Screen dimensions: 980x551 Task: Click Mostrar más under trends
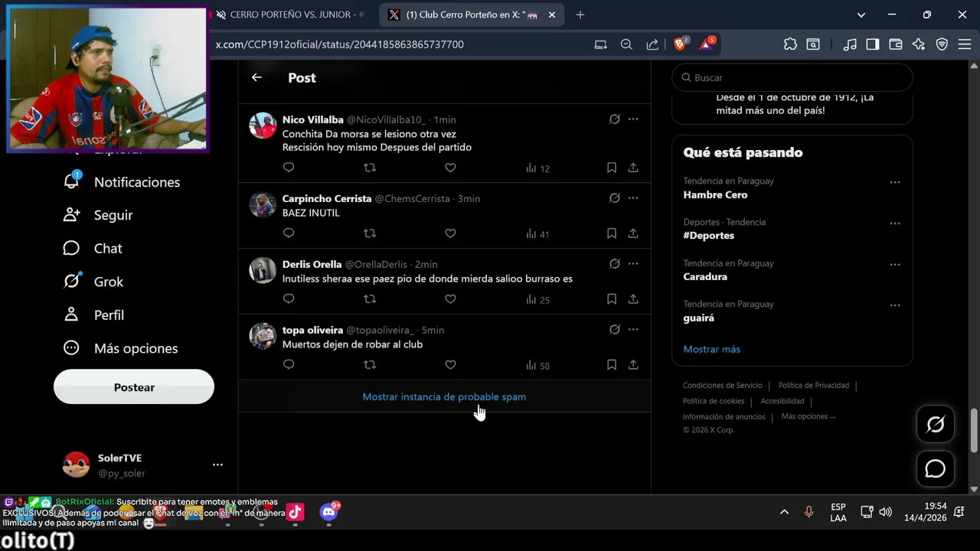pos(712,349)
